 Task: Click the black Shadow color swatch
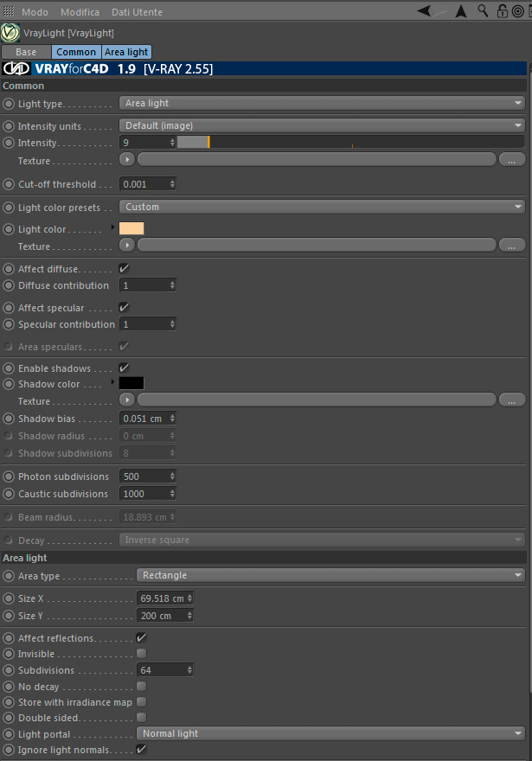point(131,383)
